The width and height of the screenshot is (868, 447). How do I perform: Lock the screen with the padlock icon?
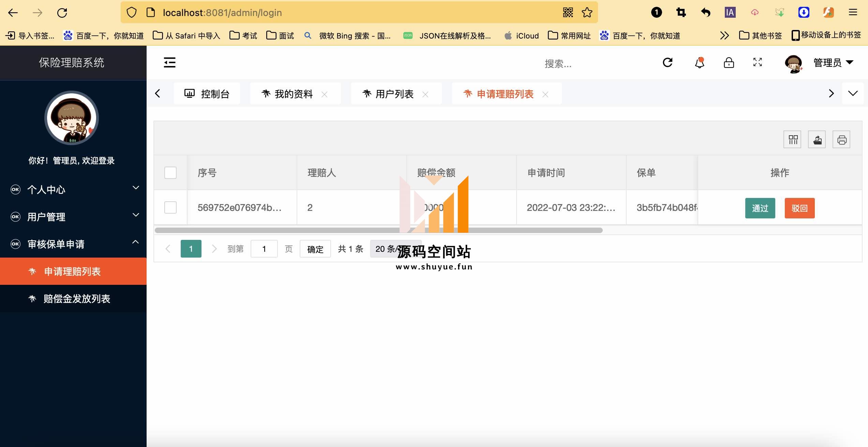click(x=729, y=63)
